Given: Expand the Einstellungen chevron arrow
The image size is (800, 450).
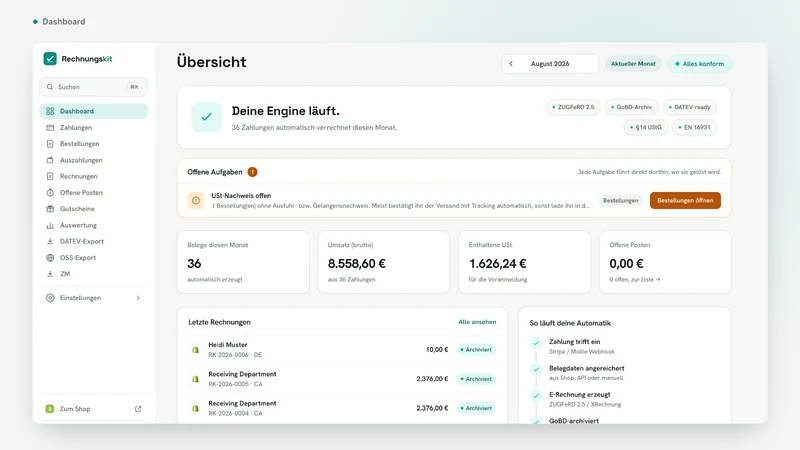Looking at the screenshot, I should click(x=138, y=298).
